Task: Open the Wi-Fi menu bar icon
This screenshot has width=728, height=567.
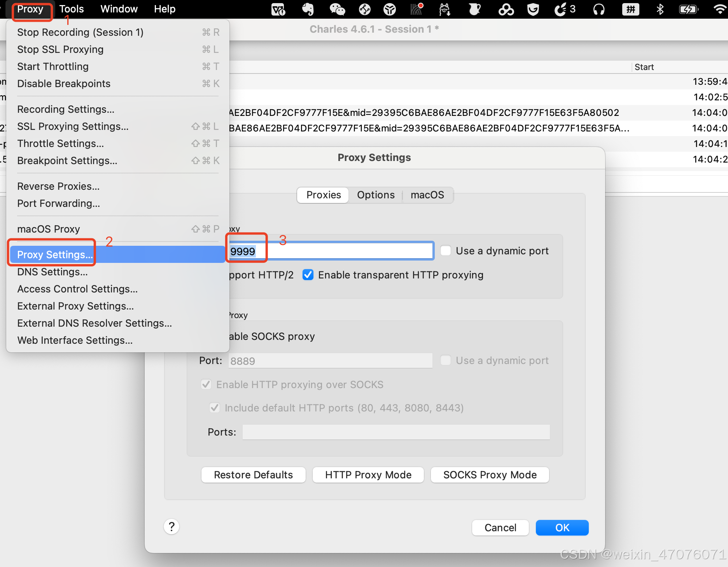Action: (x=721, y=9)
